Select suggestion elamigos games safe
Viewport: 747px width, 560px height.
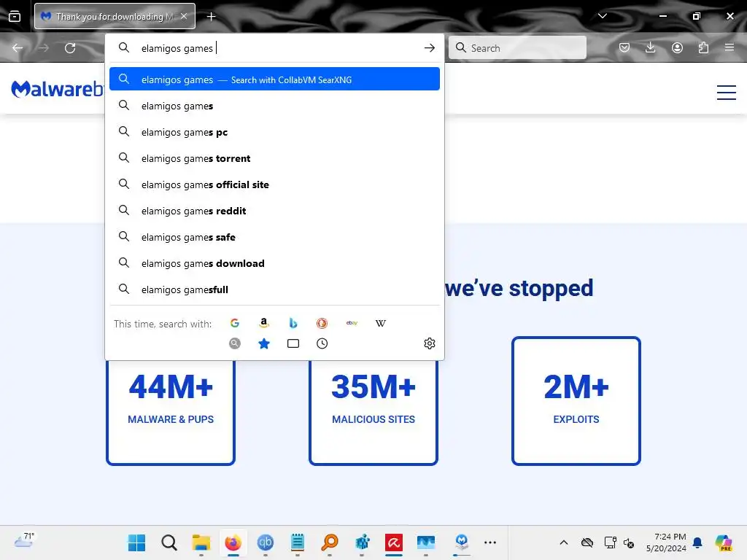274,237
